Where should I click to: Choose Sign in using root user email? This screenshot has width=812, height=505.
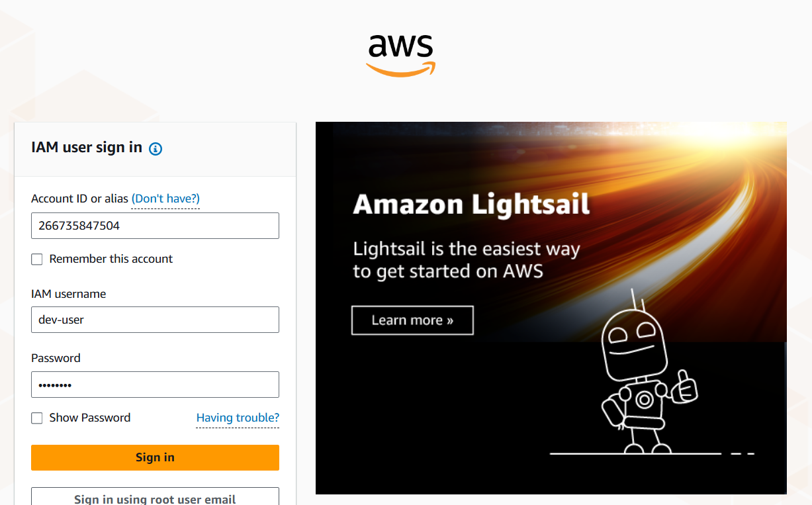(155, 496)
